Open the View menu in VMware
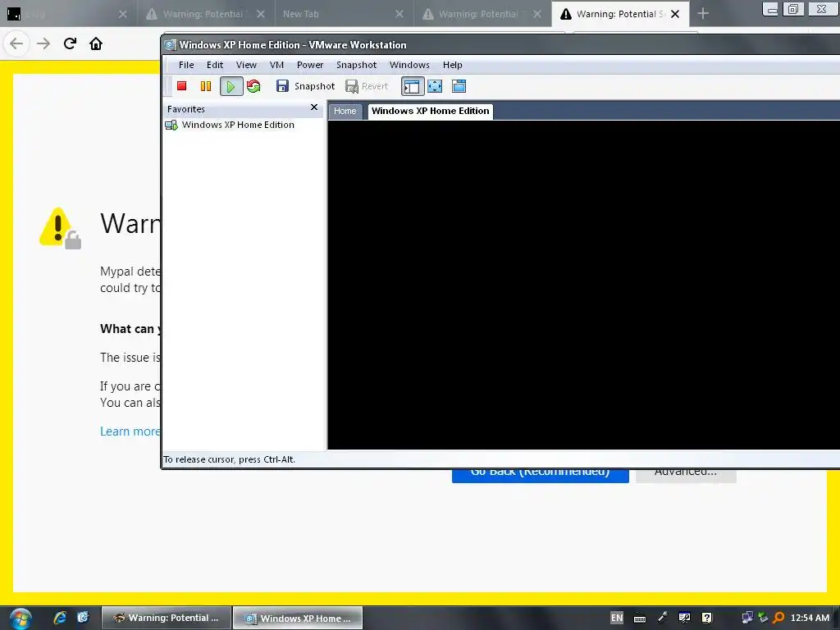The width and height of the screenshot is (840, 630). coord(246,65)
